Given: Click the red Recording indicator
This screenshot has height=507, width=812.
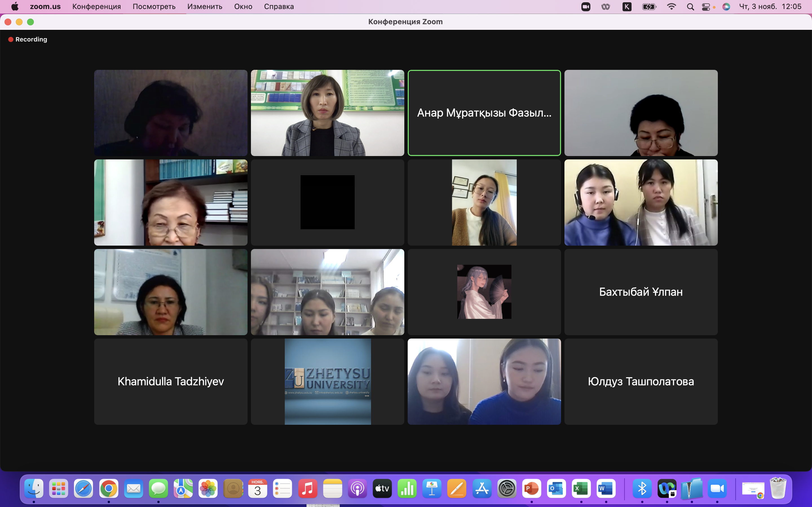Looking at the screenshot, I should [28, 39].
